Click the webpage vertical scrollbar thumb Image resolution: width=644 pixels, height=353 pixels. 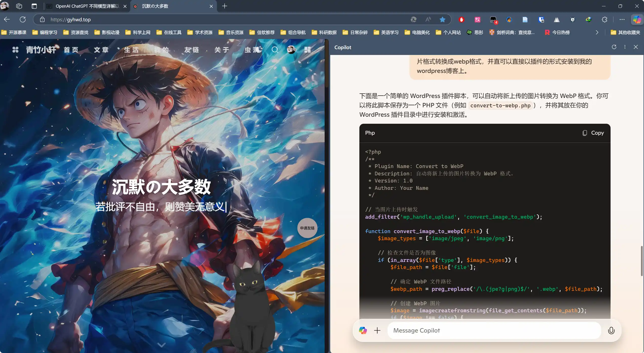327,63
